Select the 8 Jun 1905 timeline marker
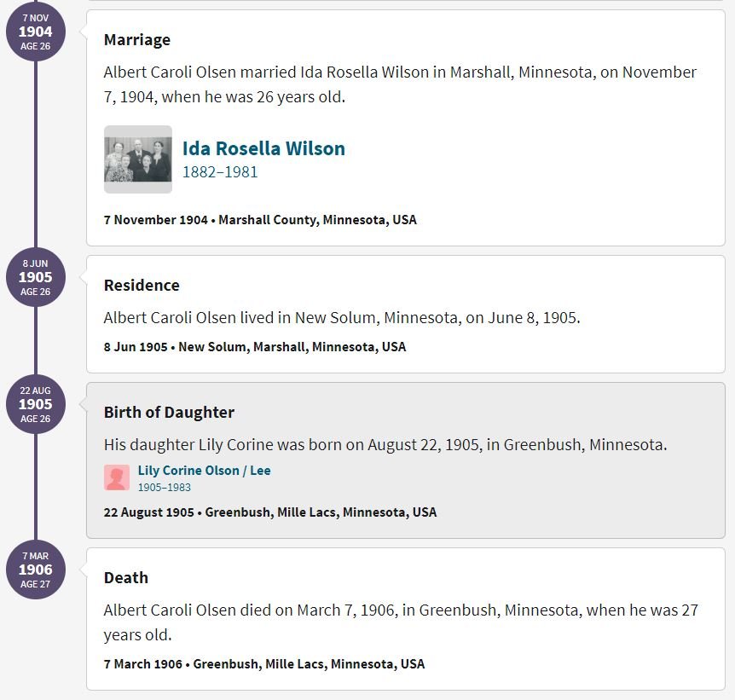Image resolution: width=735 pixels, height=700 pixels. 36,277
